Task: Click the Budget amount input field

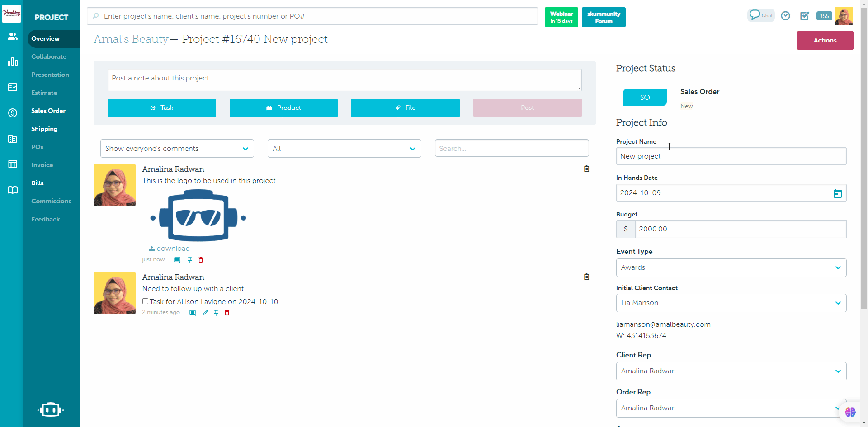Action: click(740, 229)
